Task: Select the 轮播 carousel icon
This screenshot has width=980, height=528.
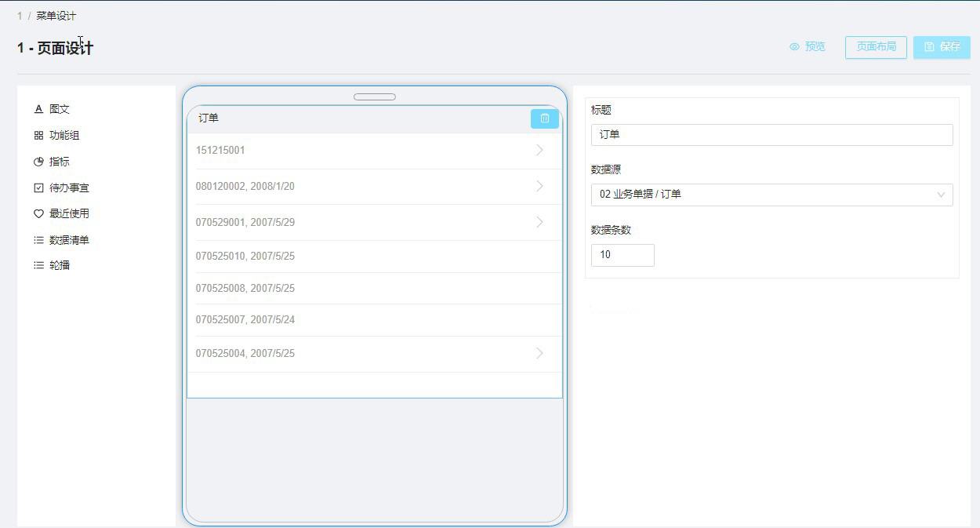Action: (x=38, y=265)
